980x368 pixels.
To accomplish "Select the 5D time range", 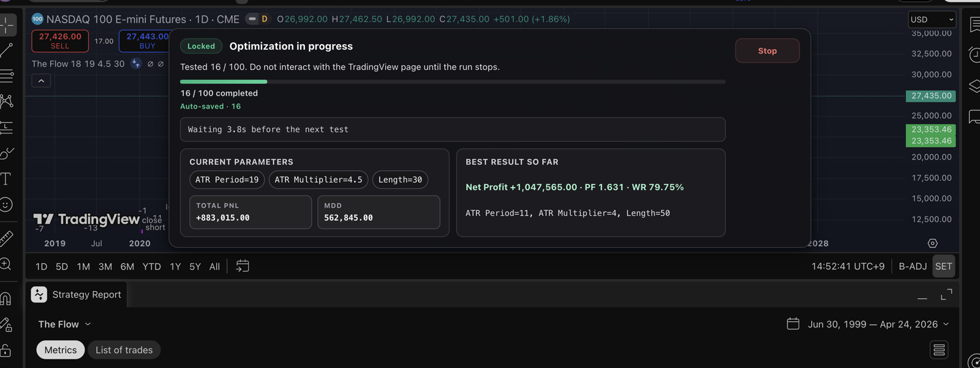I will 62,266.
